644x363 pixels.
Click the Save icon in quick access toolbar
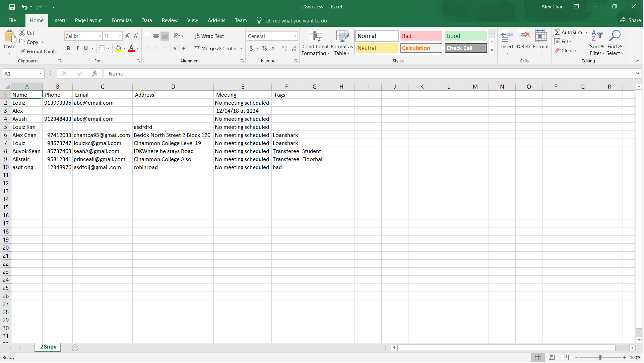tap(12, 7)
